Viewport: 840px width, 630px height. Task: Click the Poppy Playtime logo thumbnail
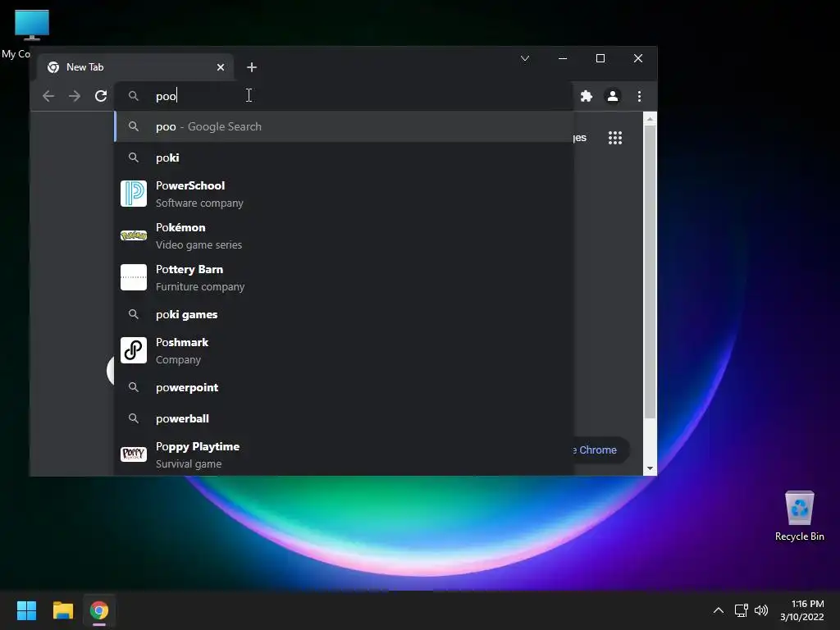pyautogui.click(x=134, y=454)
